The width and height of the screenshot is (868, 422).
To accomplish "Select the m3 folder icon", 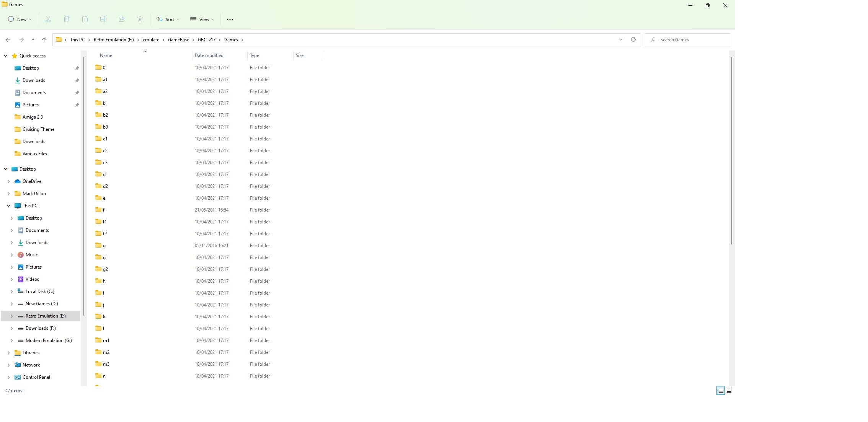I will click(98, 364).
